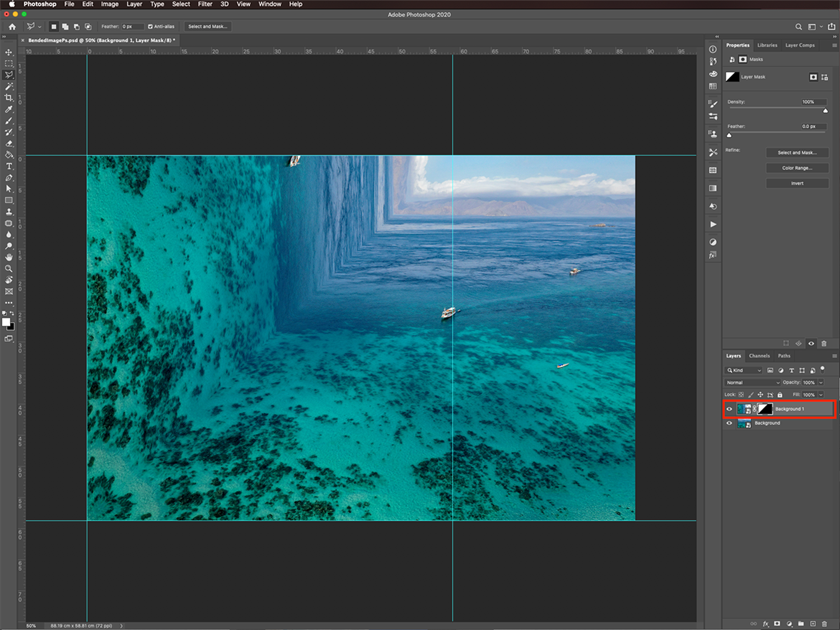Hide the Background 1 layer

coord(729,409)
